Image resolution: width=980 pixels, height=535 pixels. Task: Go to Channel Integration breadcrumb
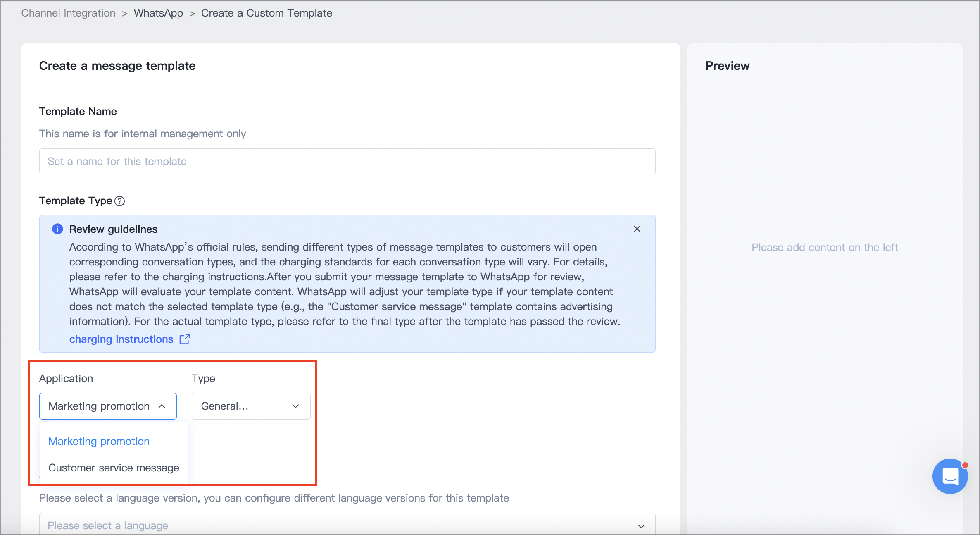tap(68, 13)
